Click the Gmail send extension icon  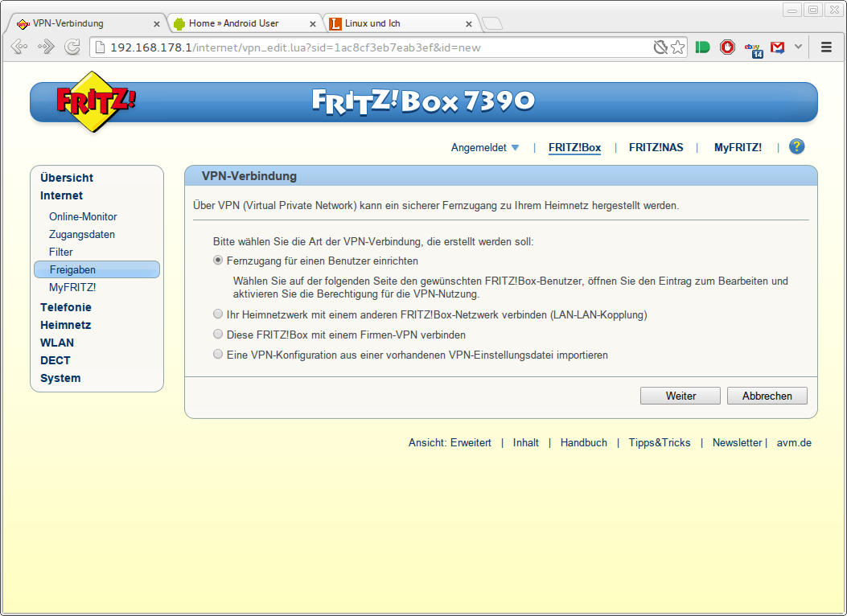(x=777, y=47)
